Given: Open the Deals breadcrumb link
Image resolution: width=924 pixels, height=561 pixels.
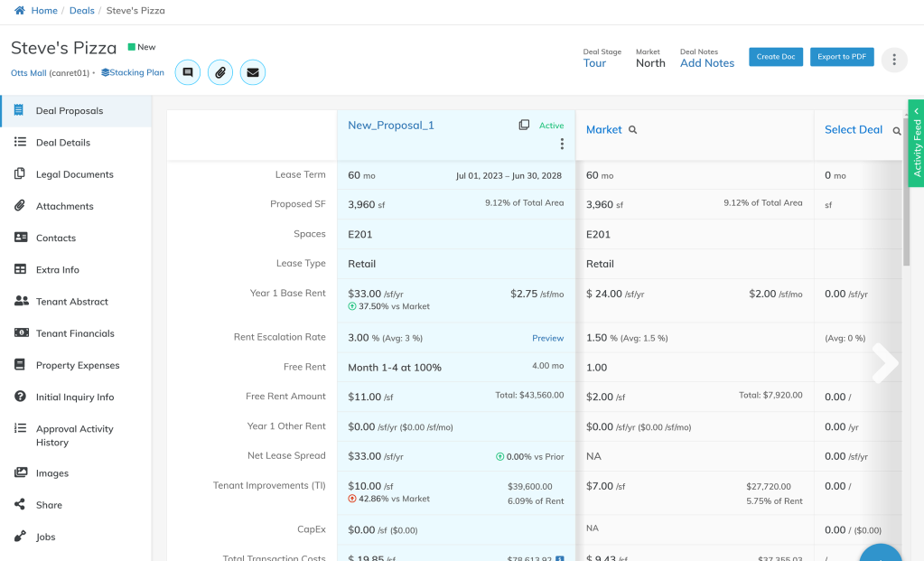Looking at the screenshot, I should click(x=82, y=11).
